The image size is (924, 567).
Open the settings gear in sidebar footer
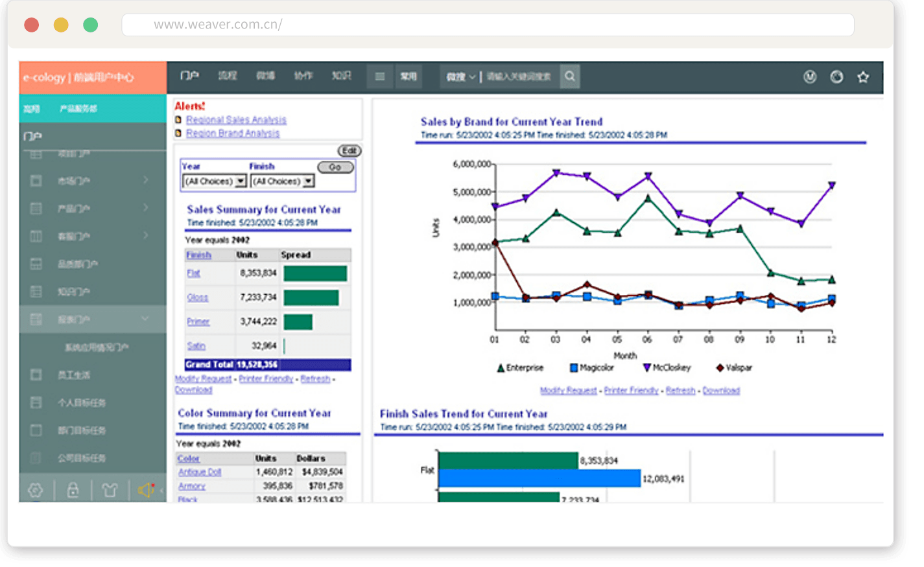pos(36,491)
